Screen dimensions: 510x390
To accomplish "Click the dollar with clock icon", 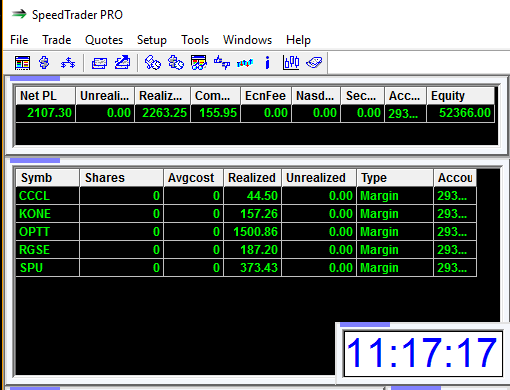I will point(176,63).
